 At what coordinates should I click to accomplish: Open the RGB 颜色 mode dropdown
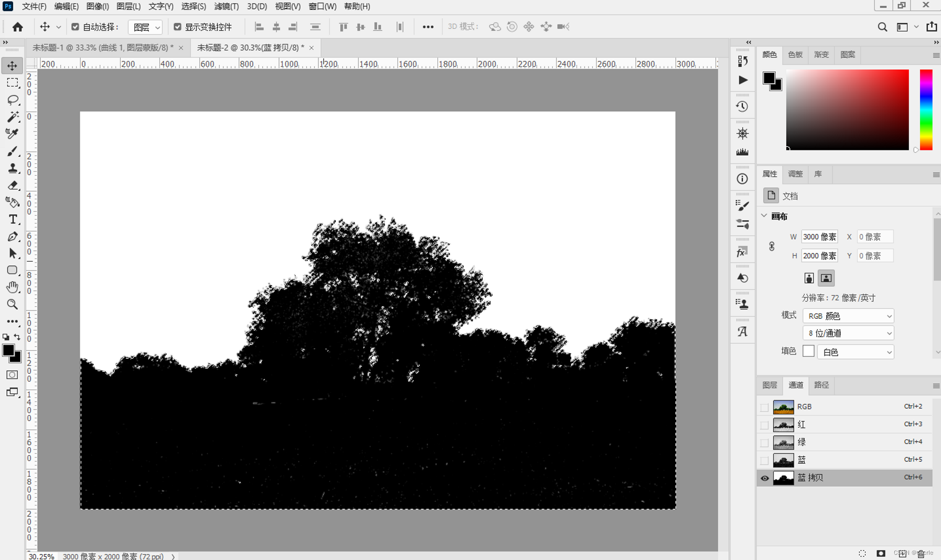(848, 316)
